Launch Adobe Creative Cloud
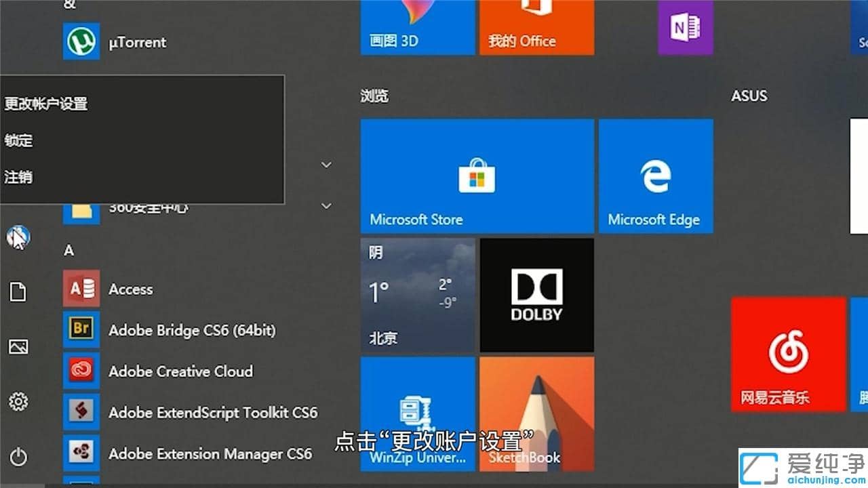868x488 pixels. (180, 371)
